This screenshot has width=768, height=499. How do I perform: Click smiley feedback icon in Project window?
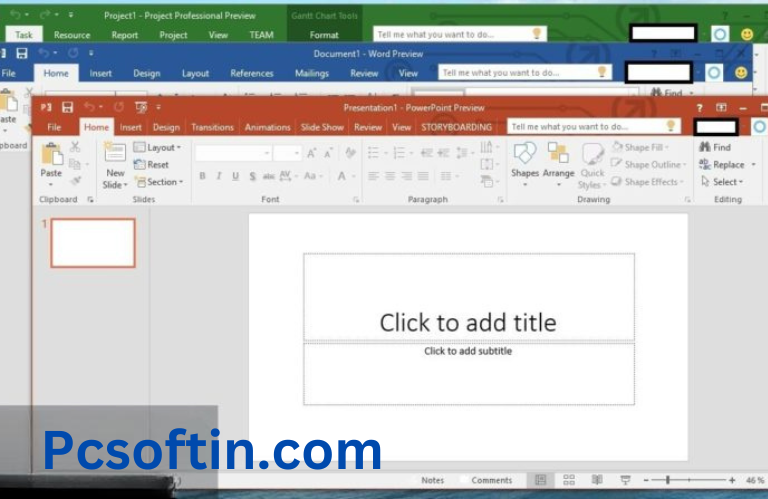coord(747,34)
